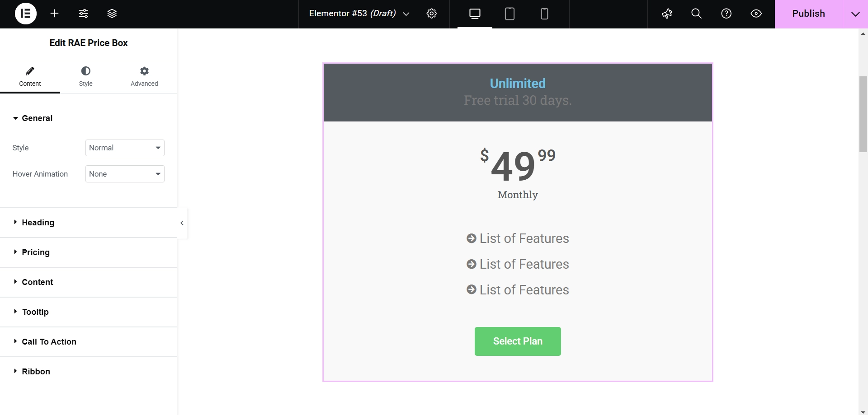Open the Style dropdown set to Normal
This screenshot has width=868, height=415.
click(125, 148)
